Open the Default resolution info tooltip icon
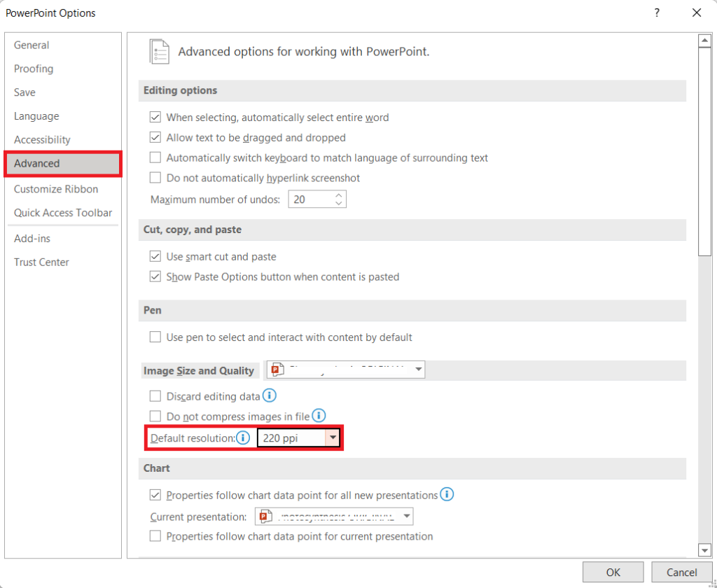Viewport: 717px width, 588px height. [242, 437]
